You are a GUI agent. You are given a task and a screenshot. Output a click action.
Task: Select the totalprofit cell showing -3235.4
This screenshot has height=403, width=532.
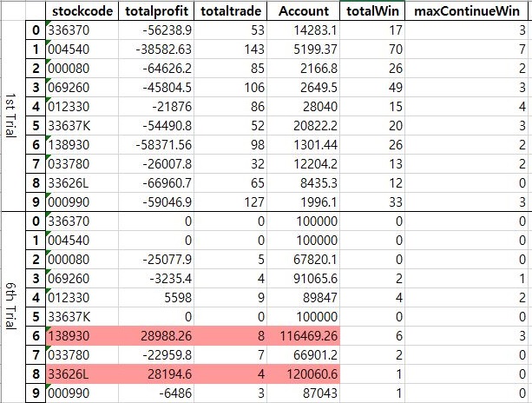[156, 279]
